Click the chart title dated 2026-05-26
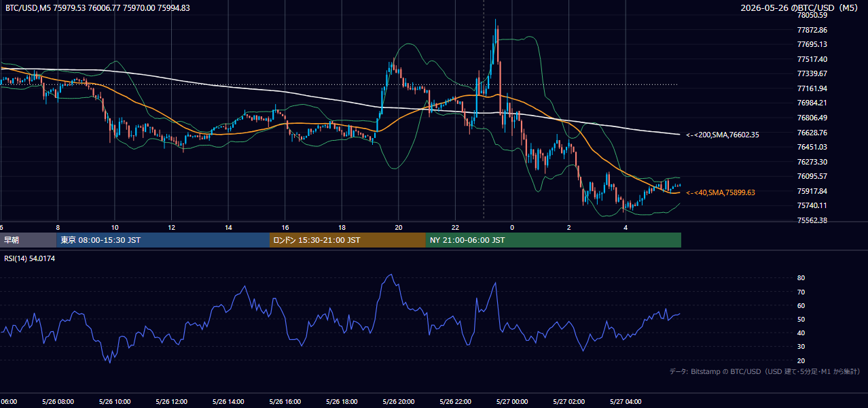 pos(801,7)
